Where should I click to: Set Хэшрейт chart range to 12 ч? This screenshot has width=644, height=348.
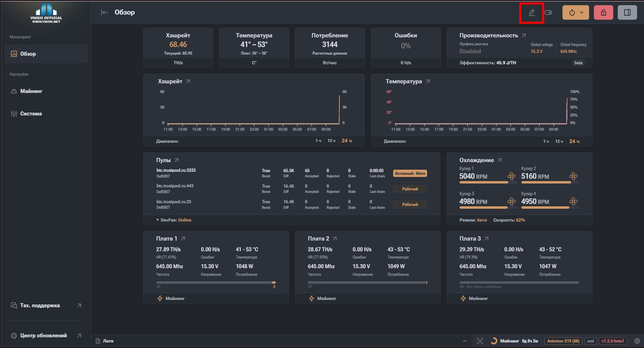pyautogui.click(x=331, y=141)
